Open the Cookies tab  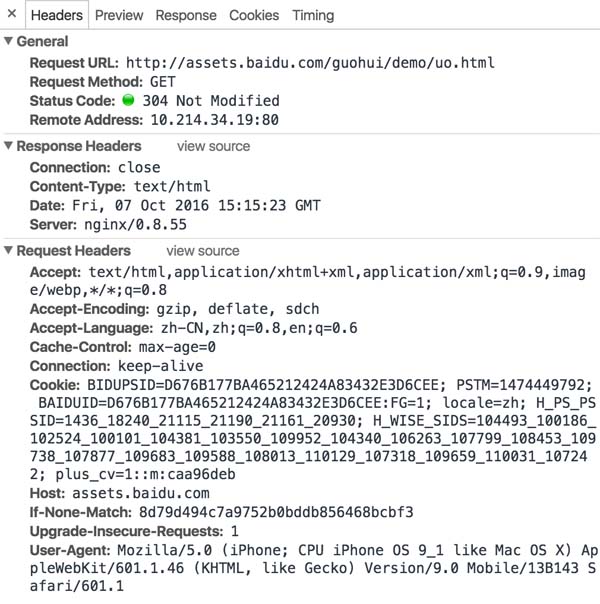254,16
